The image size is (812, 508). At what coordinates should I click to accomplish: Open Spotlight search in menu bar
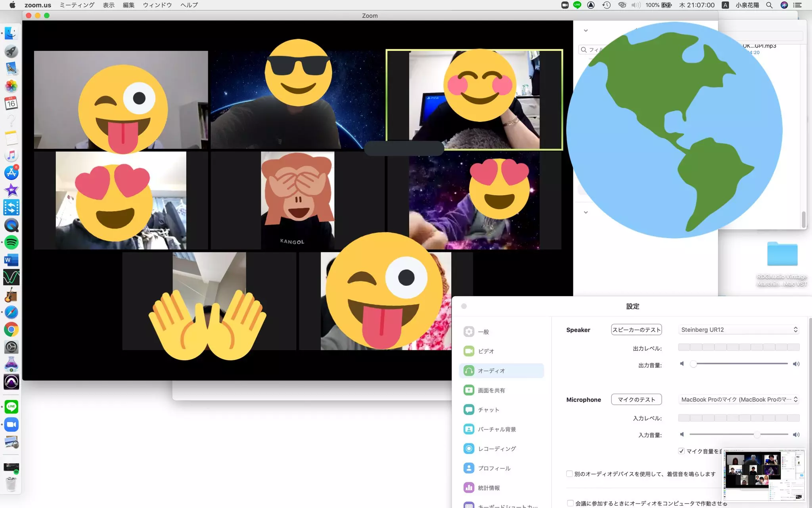coord(769,5)
